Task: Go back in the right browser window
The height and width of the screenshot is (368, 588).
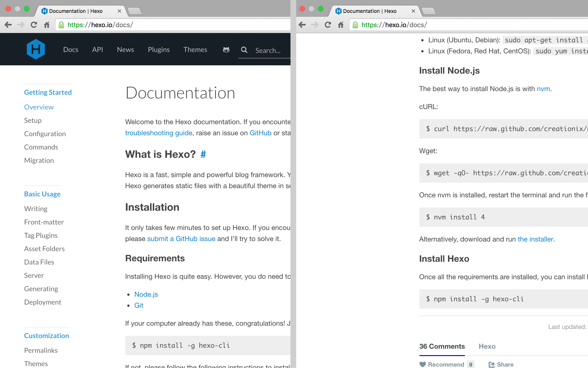Action: 302,25
